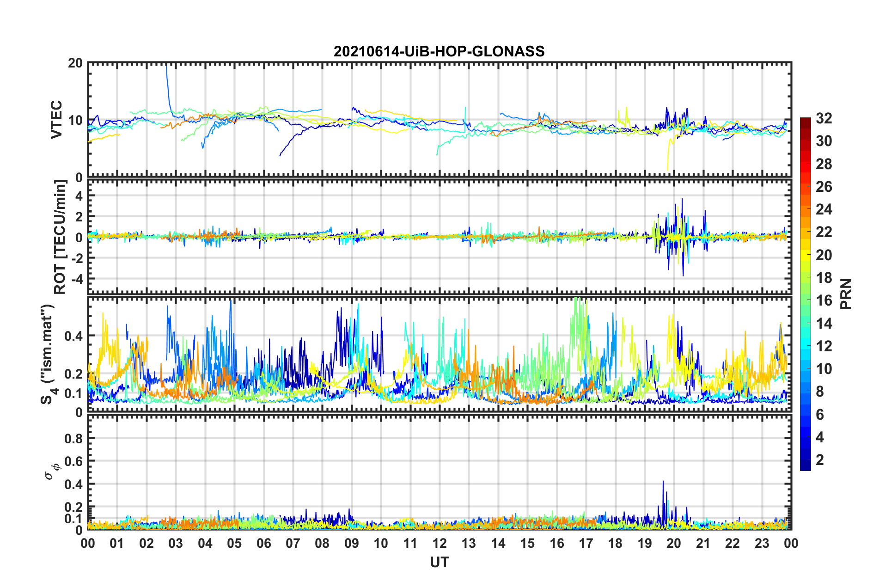Select the ROT [TECU/min] axis label
The height and width of the screenshot is (588, 879).
[60, 237]
